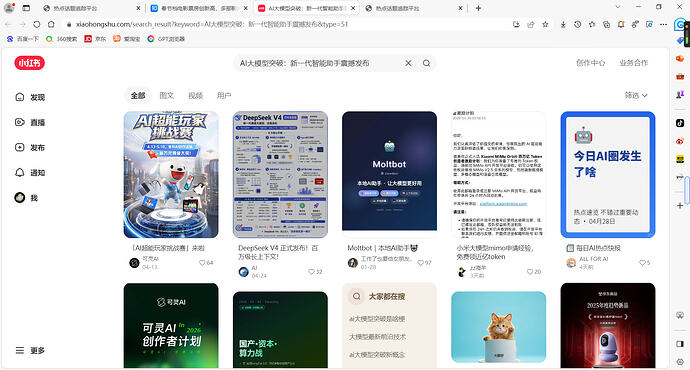Open the 国产·资本·算力战 thumbnail
The width and height of the screenshot is (690, 370).
pos(280,330)
